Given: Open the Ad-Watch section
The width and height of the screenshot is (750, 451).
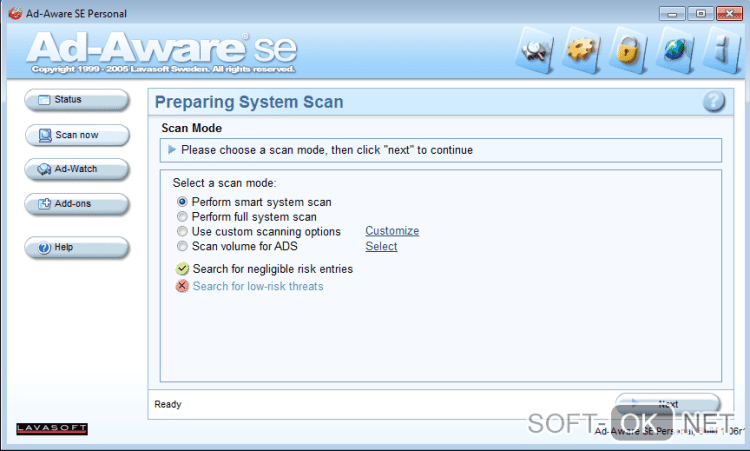Looking at the screenshot, I should pos(77,169).
